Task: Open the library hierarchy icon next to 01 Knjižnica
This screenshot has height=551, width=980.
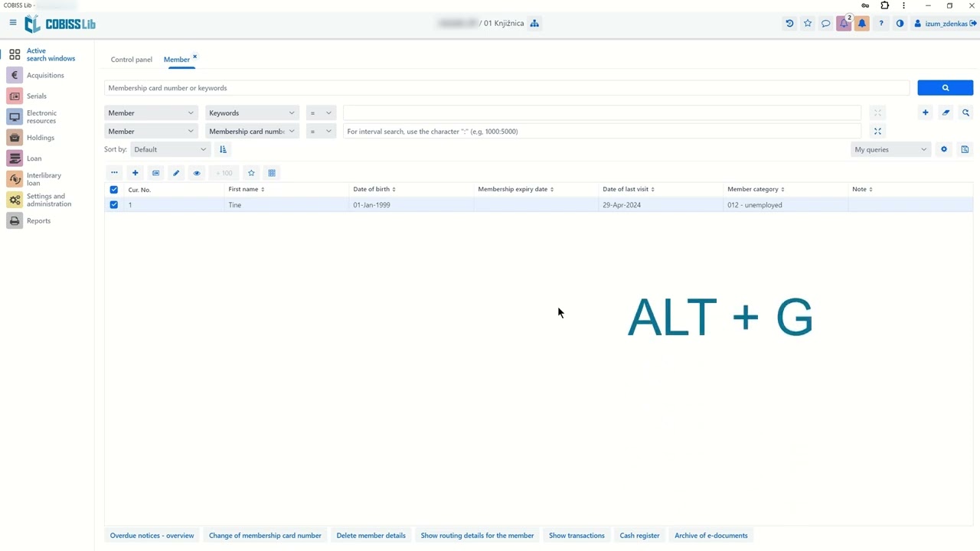Action: coord(534,23)
